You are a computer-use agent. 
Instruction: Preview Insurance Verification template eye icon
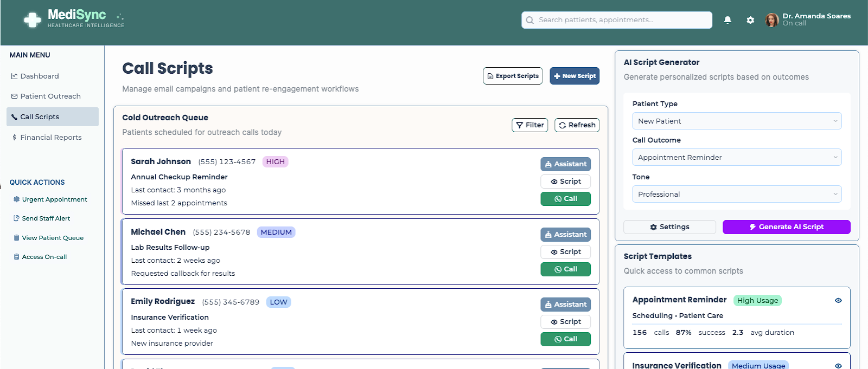point(838,366)
